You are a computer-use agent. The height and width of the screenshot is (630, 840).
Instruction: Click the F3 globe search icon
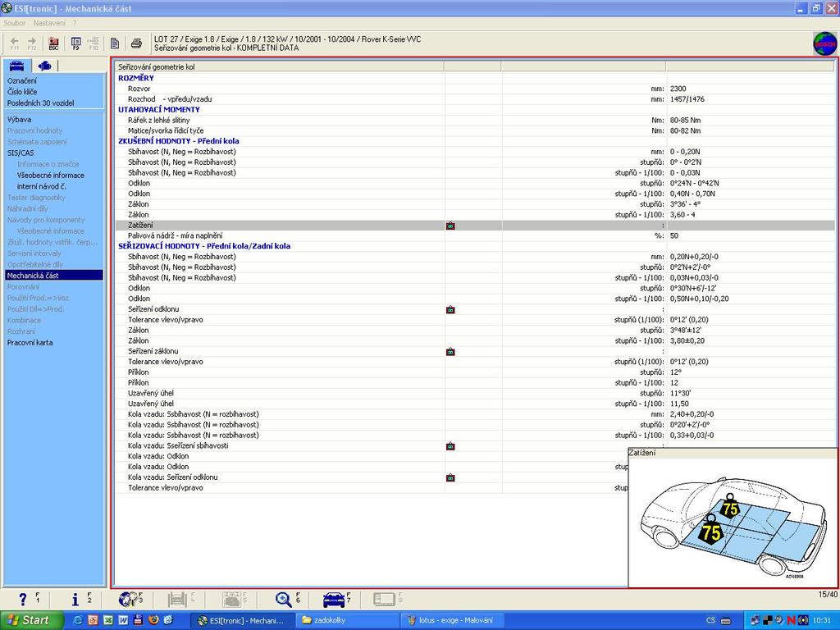click(x=128, y=599)
